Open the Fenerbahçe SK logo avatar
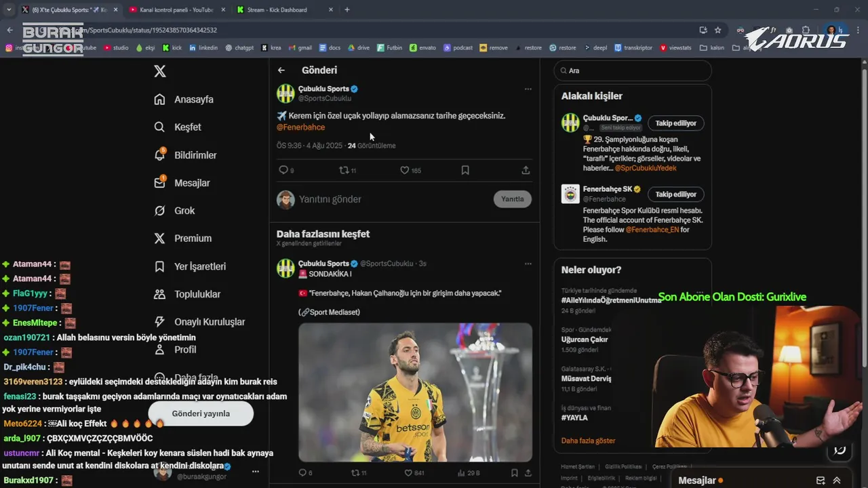 [570, 194]
